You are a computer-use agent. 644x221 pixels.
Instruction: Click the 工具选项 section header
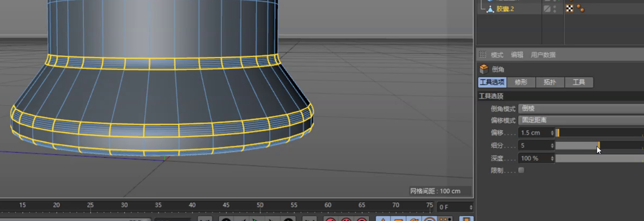(x=561, y=96)
